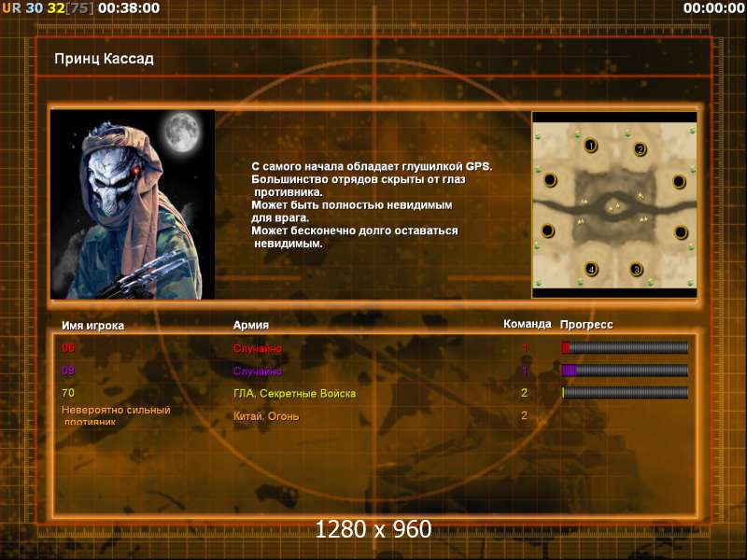Image resolution: width=747 pixels, height=560 pixels.
Task: Click team number 2 for 'Китай, Огонь' row
Action: coord(524,415)
